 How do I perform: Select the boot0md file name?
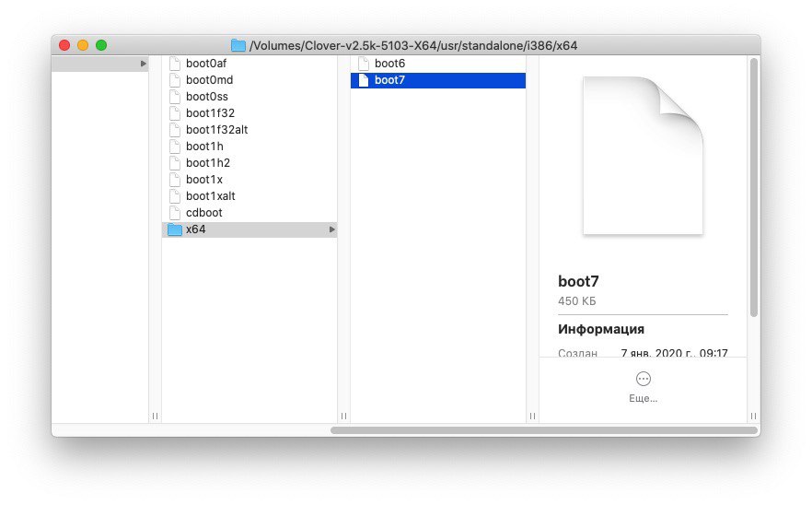[209, 80]
